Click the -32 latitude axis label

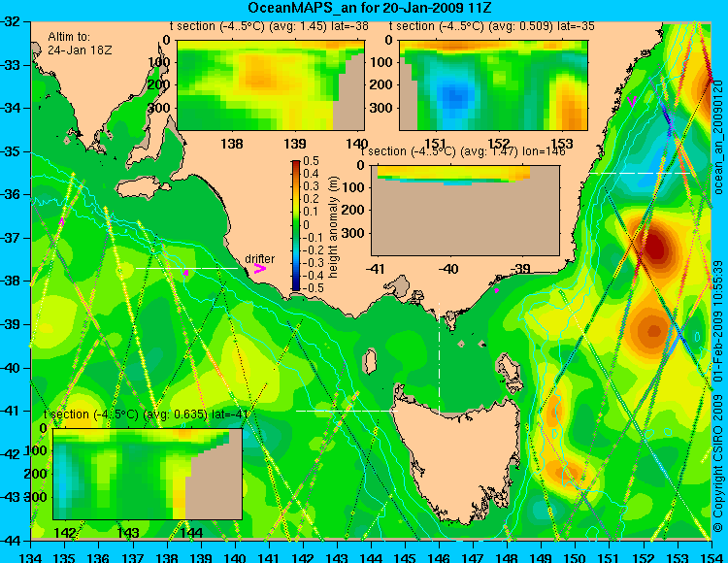pyautogui.click(x=11, y=21)
